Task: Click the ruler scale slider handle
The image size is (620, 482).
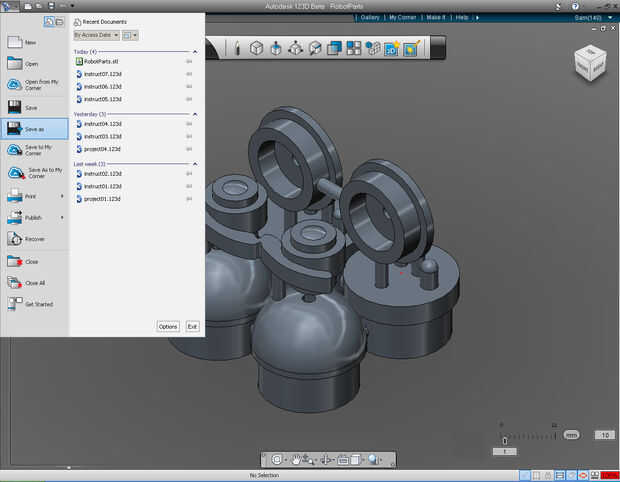Action: (505, 439)
